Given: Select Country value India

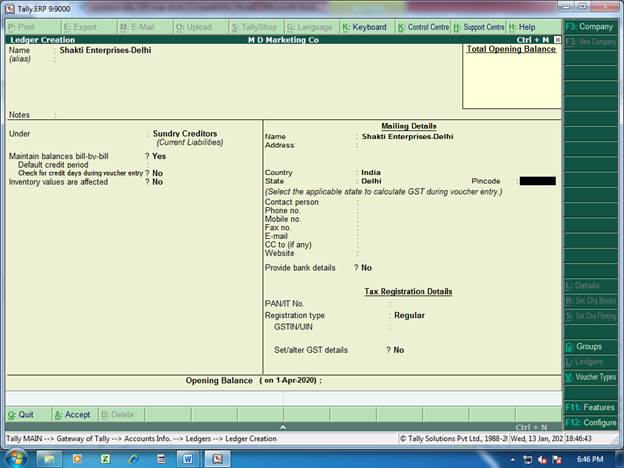Looking at the screenshot, I should [371, 172].
